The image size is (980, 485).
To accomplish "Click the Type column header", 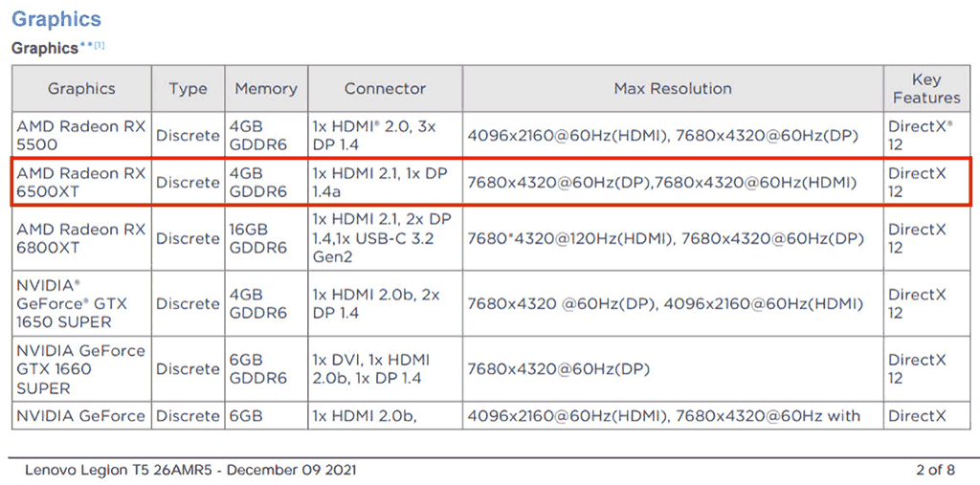I will 189,89.
